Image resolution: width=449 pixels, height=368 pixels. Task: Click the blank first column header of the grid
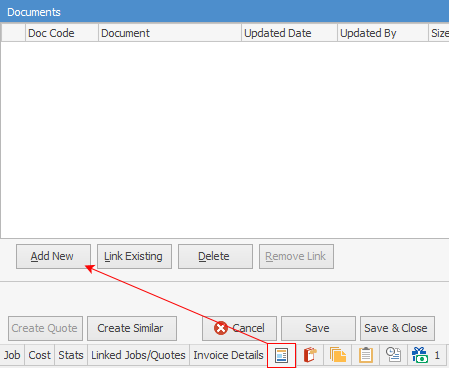point(13,33)
